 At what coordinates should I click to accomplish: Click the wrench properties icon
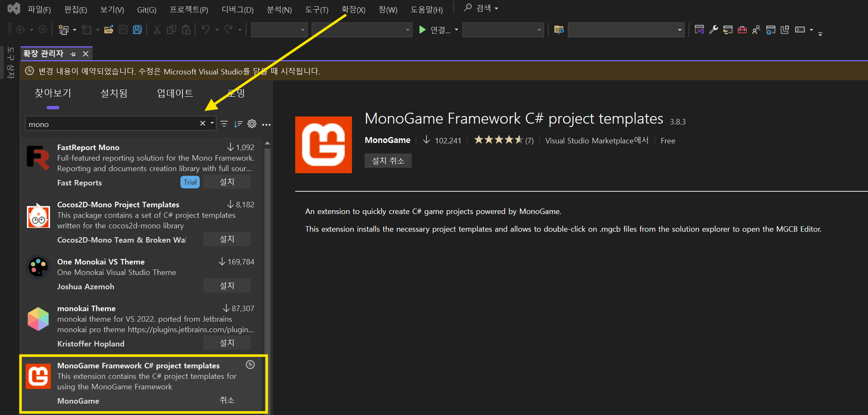click(x=714, y=29)
